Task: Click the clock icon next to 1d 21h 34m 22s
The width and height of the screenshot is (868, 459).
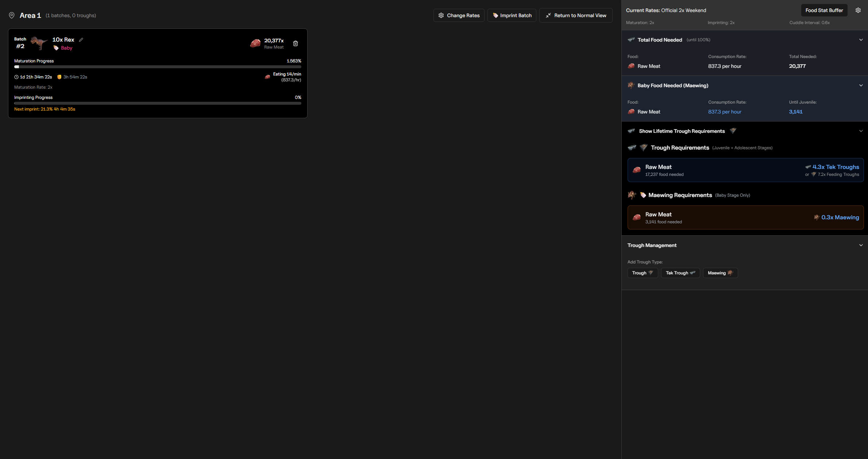Action: (16, 77)
